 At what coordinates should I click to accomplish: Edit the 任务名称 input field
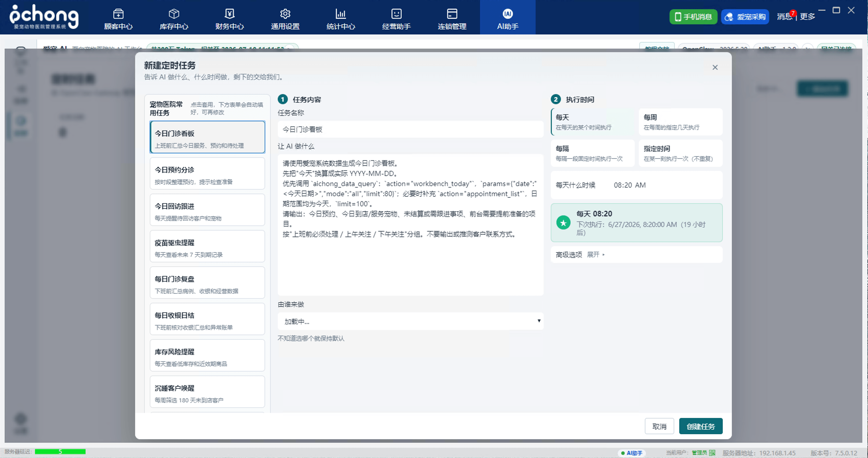410,129
